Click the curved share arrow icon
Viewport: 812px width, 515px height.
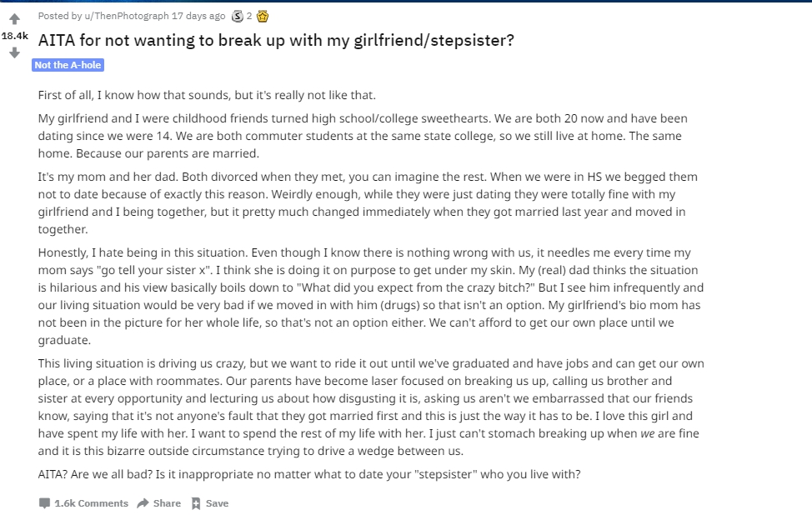point(143,503)
